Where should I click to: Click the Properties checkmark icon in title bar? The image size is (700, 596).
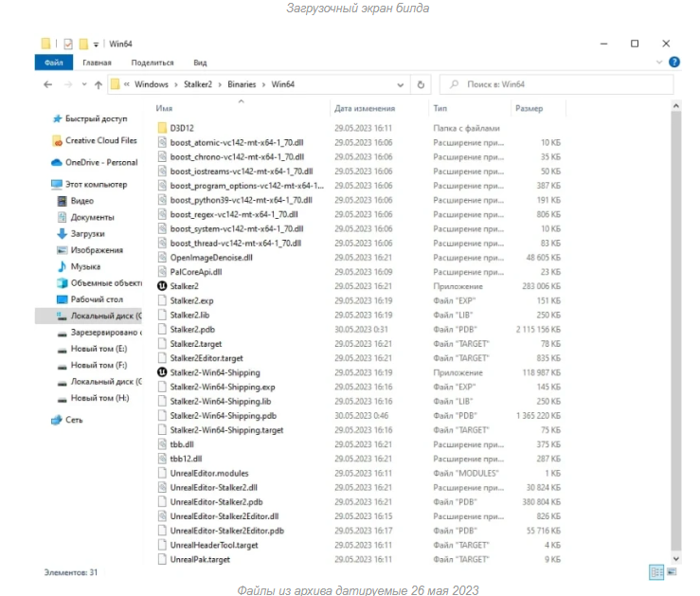point(68,44)
